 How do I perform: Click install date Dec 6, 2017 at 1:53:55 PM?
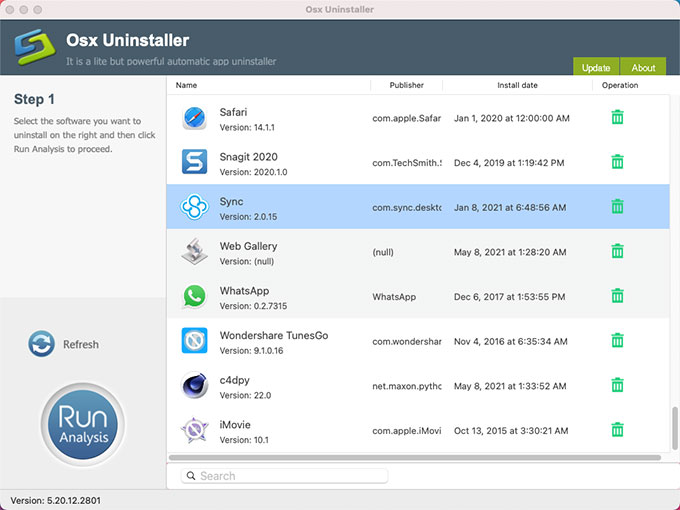pyautogui.click(x=510, y=297)
